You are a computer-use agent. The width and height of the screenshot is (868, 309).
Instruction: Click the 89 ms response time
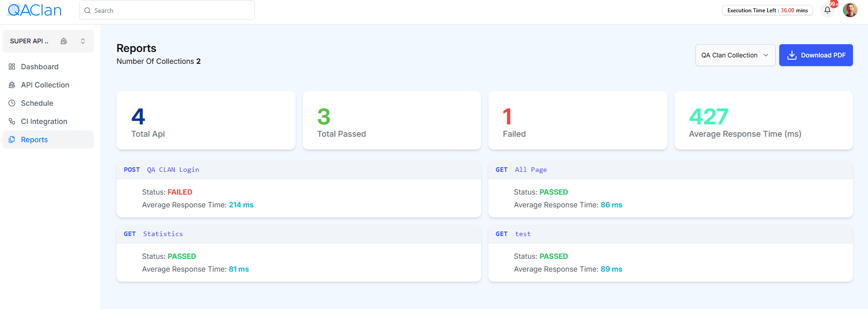tap(611, 269)
